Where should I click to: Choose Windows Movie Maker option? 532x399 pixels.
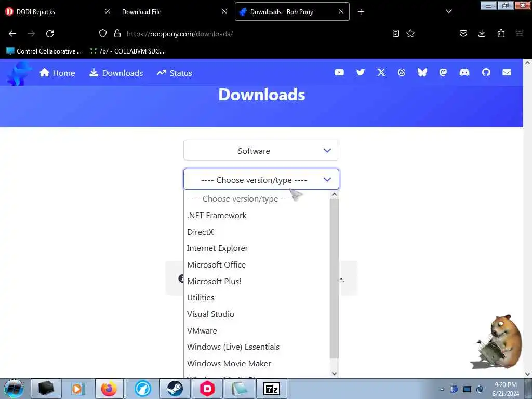257,363
